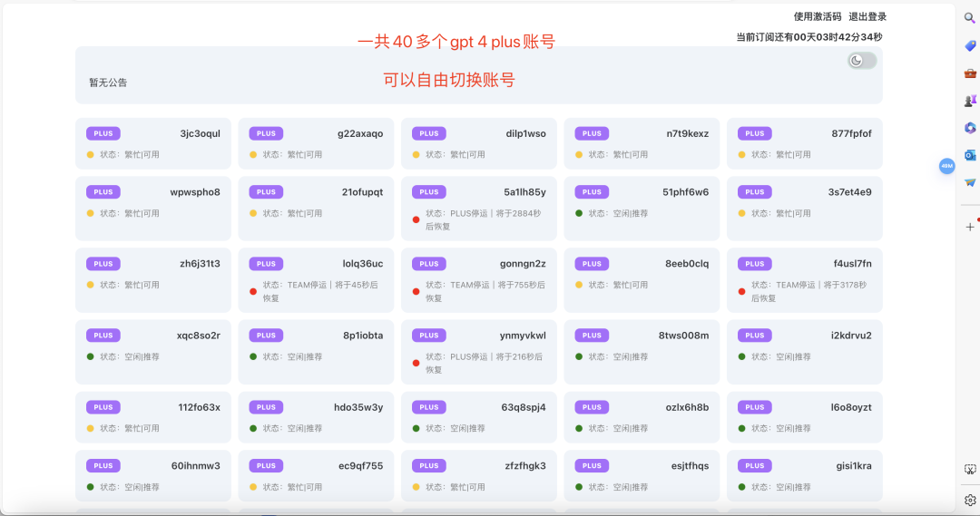
Task: Select busy account 112fo63x
Action: click(153, 417)
